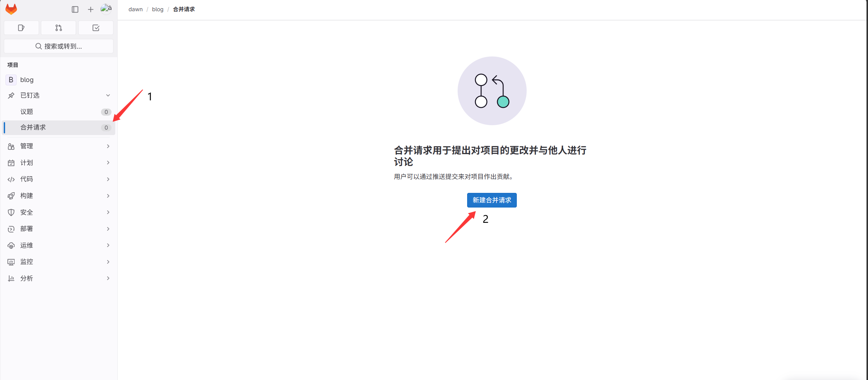Click the 新建合并请求 button
Image resolution: width=868 pixels, height=380 pixels.
[492, 200]
